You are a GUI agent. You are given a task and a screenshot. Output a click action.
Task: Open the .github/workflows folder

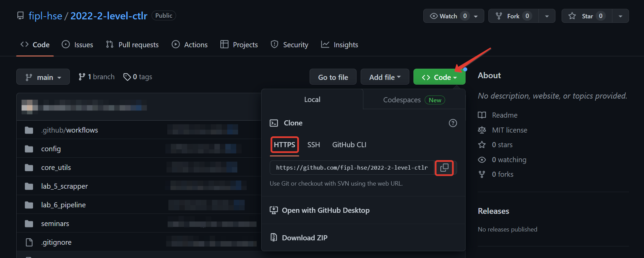click(x=69, y=130)
